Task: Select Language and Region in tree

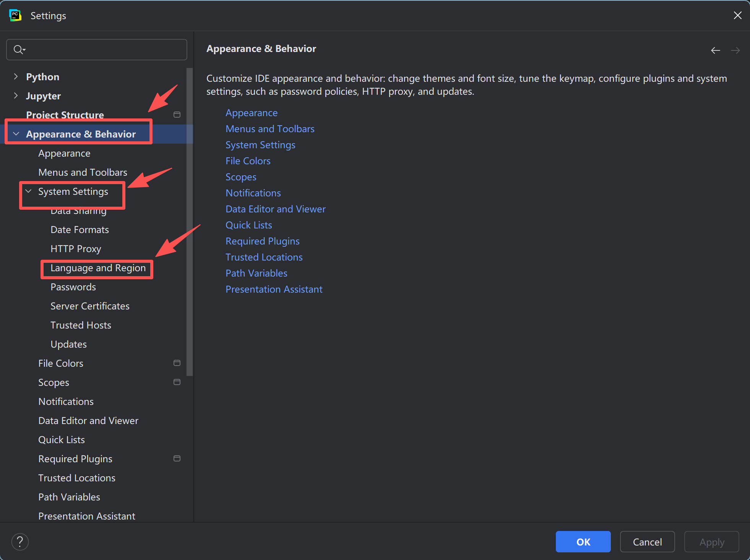Action: point(98,268)
